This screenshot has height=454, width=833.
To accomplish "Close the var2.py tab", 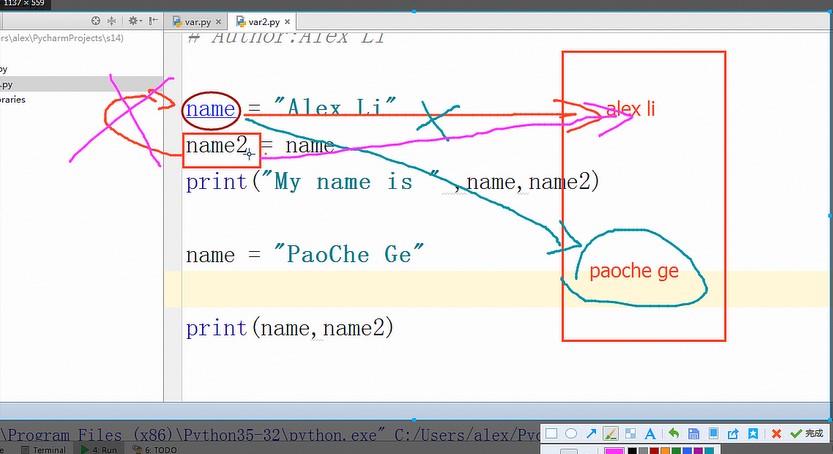I will 287,22.
